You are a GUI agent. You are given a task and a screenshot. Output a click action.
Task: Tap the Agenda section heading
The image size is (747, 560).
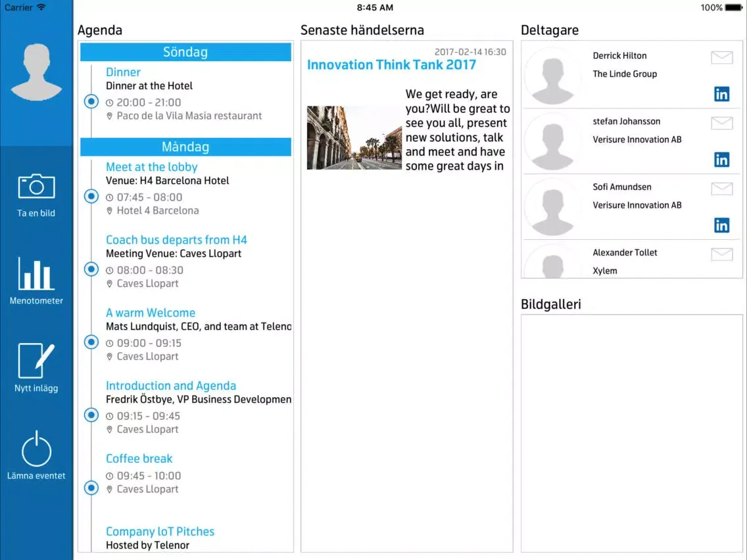pos(99,30)
